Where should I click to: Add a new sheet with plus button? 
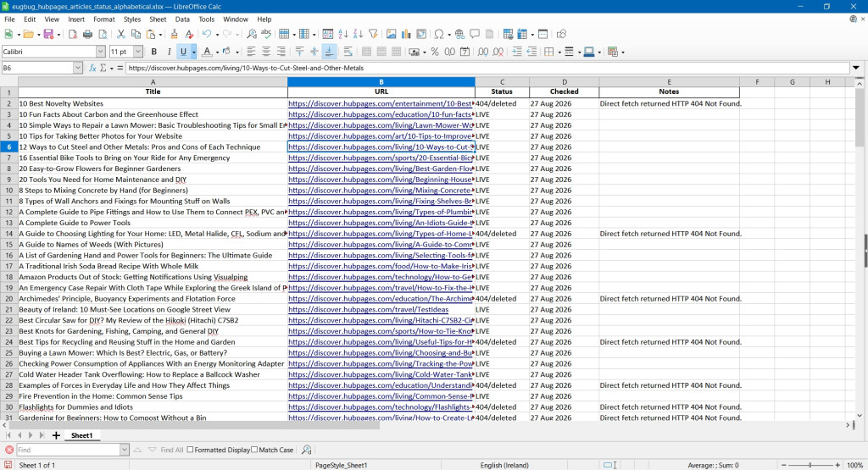[x=56, y=436]
